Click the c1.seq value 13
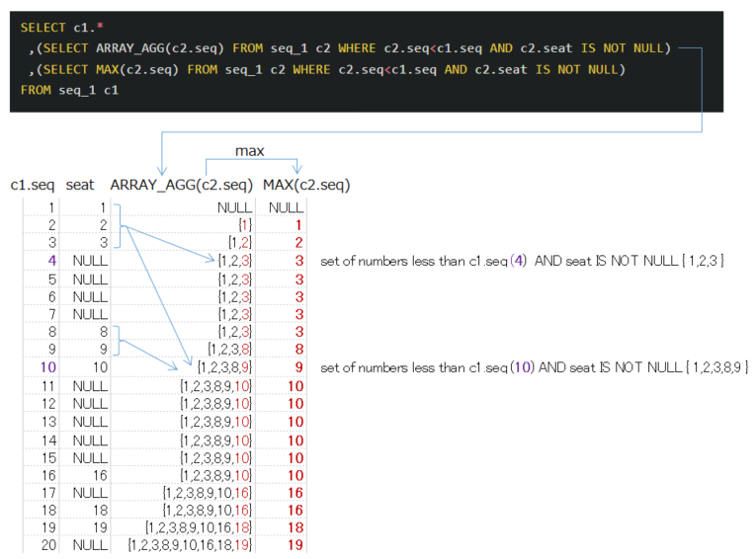756x559 pixels. 49,422
